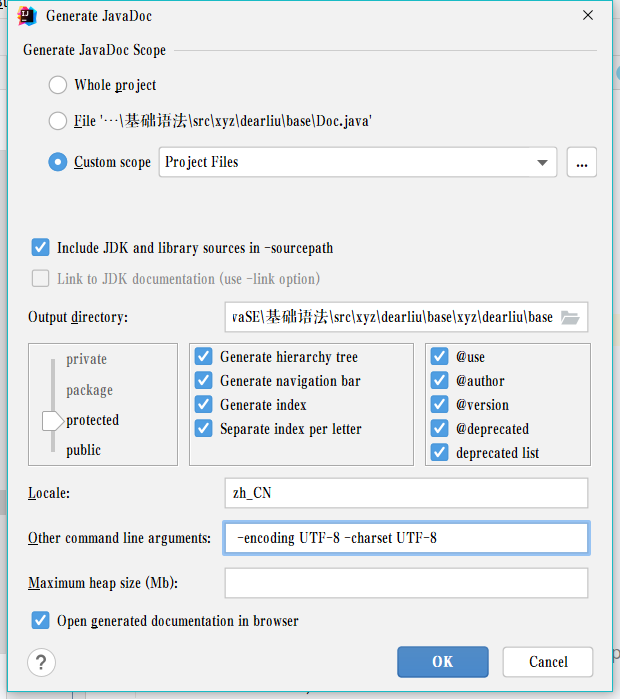
Task: Set visibility slider to private level
Action: (86, 359)
